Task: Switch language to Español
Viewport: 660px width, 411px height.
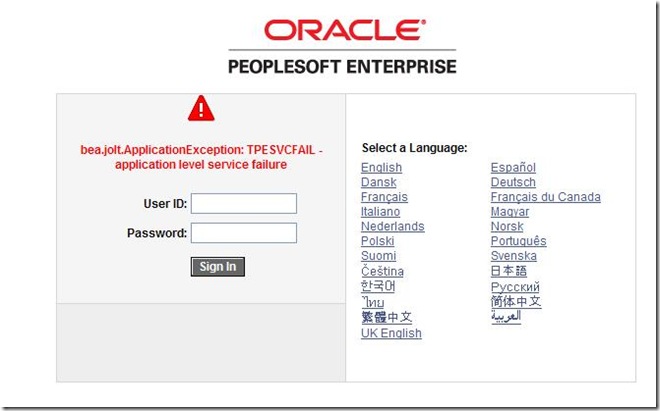Action: (x=513, y=168)
